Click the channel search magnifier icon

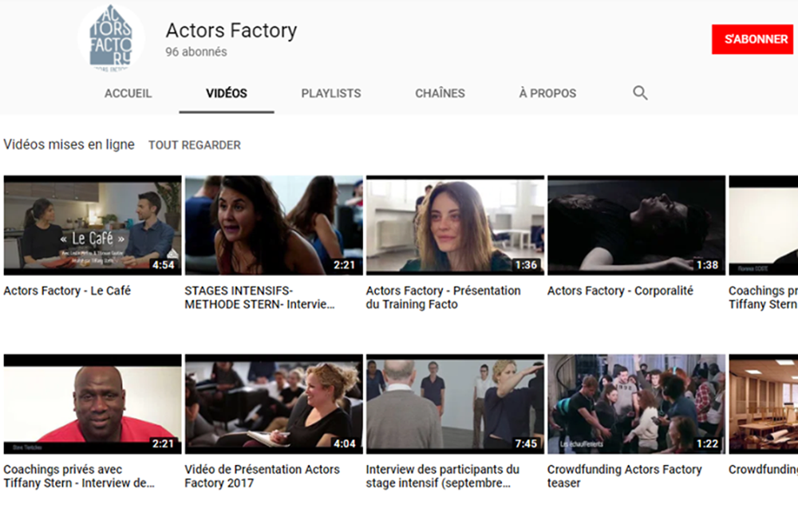click(640, 93)
